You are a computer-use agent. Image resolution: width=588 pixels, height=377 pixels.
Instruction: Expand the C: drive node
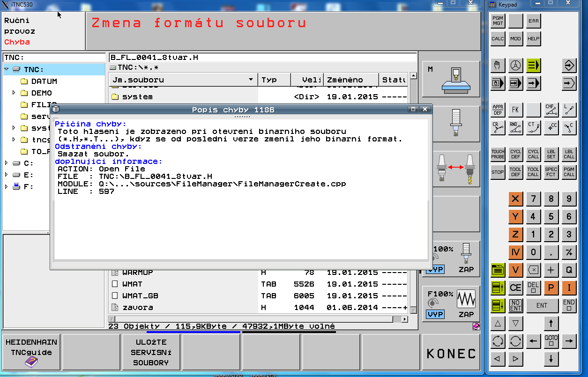coord(6,163)
